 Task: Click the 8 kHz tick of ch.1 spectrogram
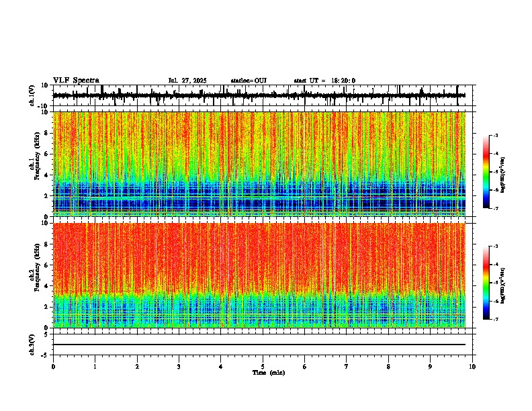point(48,133)
